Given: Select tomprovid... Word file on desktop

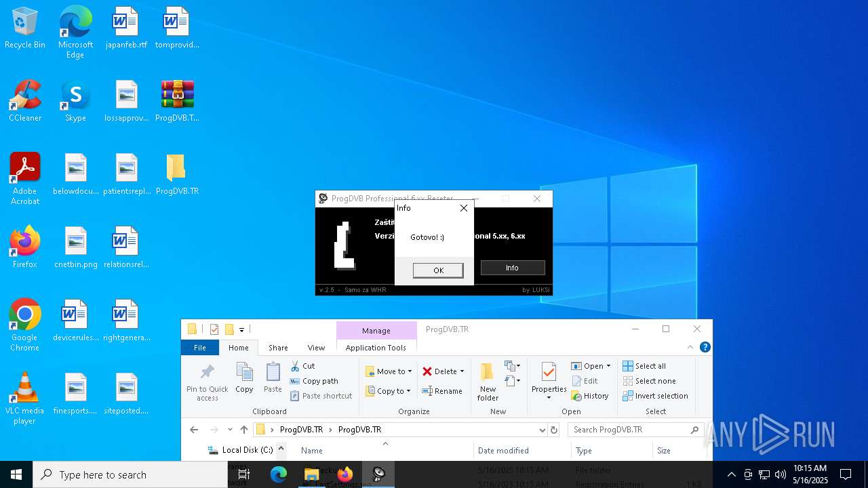Looking at the screenshot, I should (x=177, y=28).
